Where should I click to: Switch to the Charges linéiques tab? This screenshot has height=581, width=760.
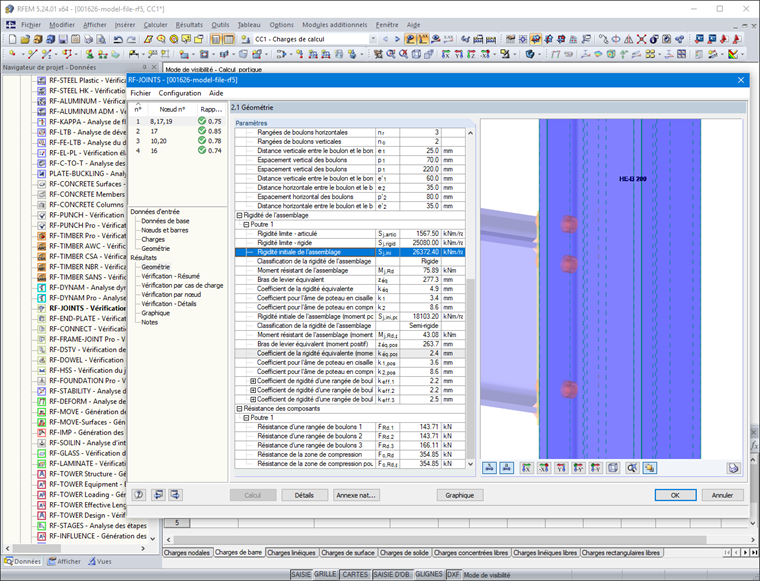click(x=292, y=552)
